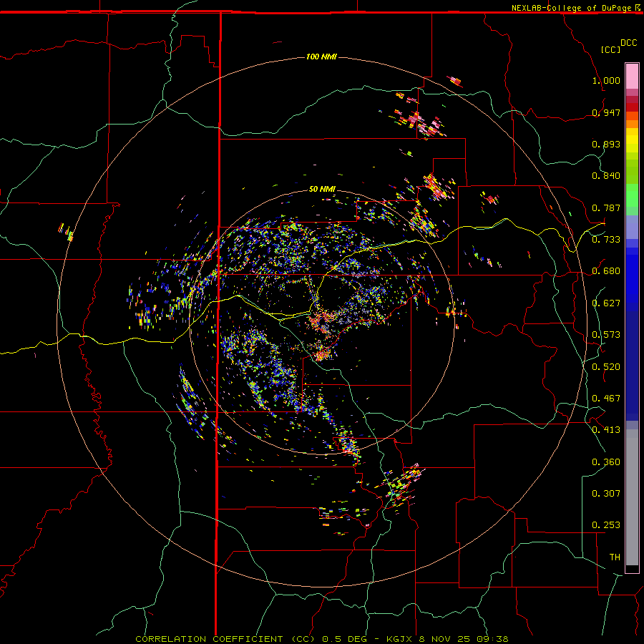Viewport: 644px width, 644px height.
Task: Click the TH threshold label
Action: (615, 557)
